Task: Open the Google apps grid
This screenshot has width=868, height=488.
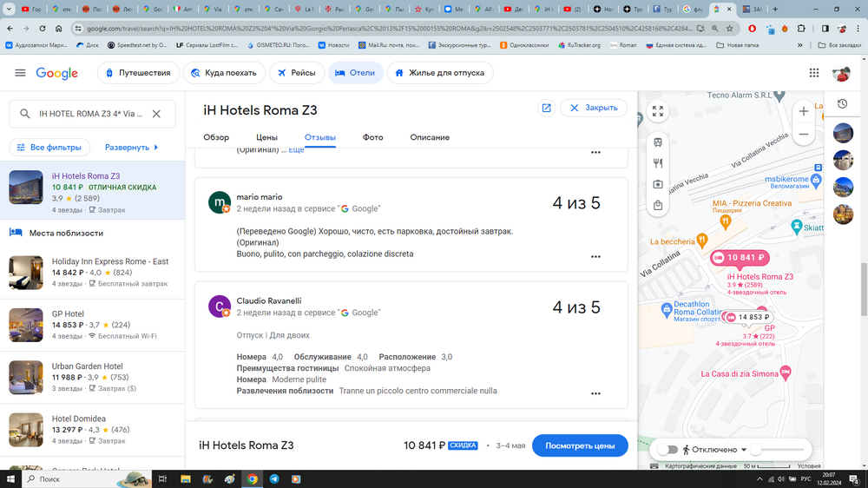Action: (813, 73)
